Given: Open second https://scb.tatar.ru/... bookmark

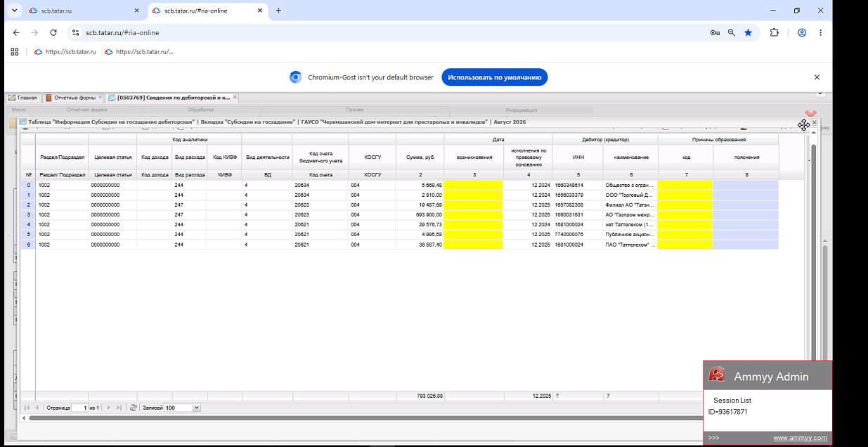Looking at the screenshot, I should (138, 51).
